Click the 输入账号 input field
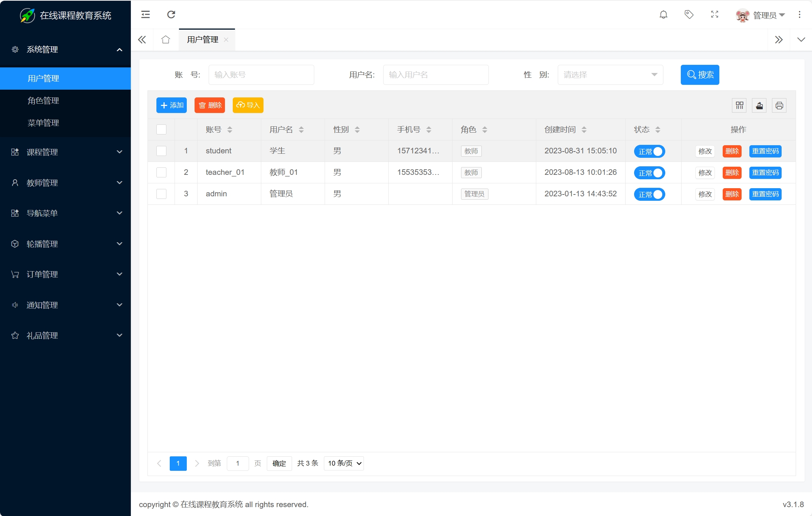 [x=261, y=75]
